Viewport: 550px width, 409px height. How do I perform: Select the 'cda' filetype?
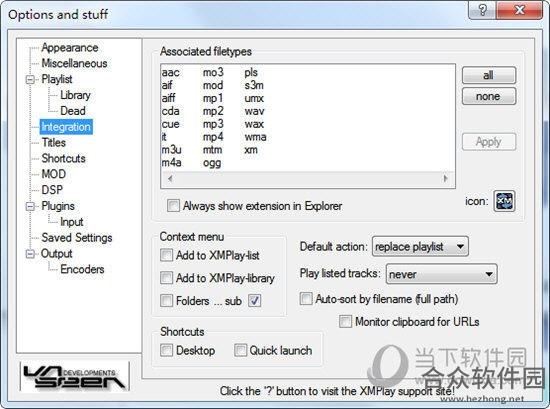click(x=170, y=111)
